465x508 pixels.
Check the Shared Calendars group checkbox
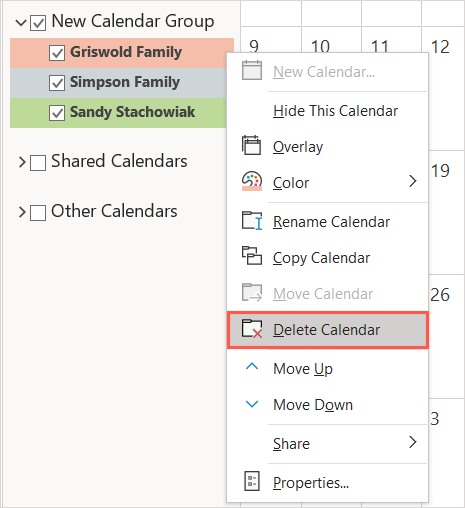[38, 163]
